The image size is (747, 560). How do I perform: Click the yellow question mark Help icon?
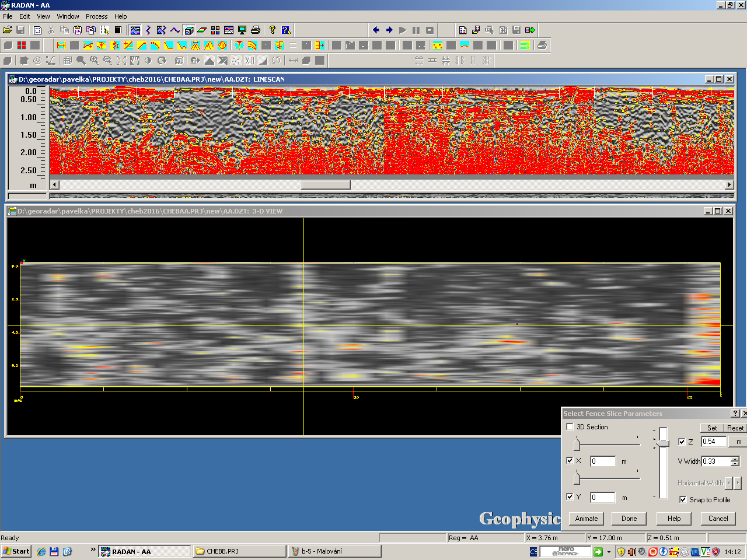(272, 30)
